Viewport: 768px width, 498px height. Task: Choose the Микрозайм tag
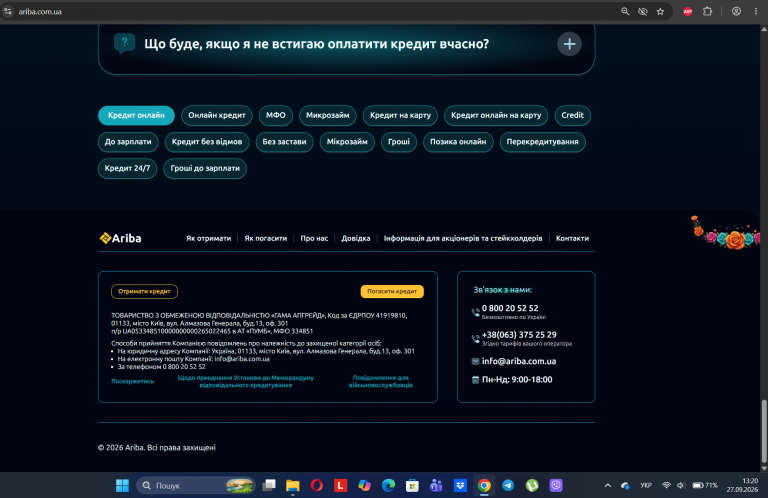point(328,116)
